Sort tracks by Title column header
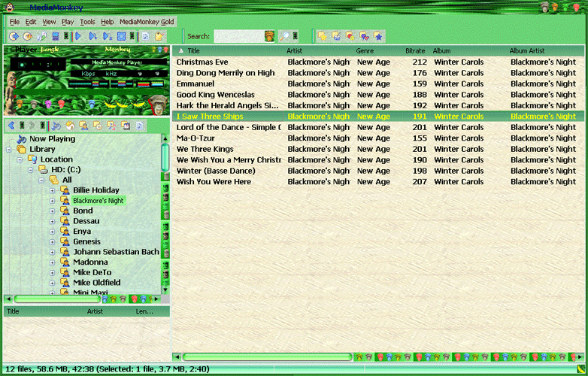 229,50
